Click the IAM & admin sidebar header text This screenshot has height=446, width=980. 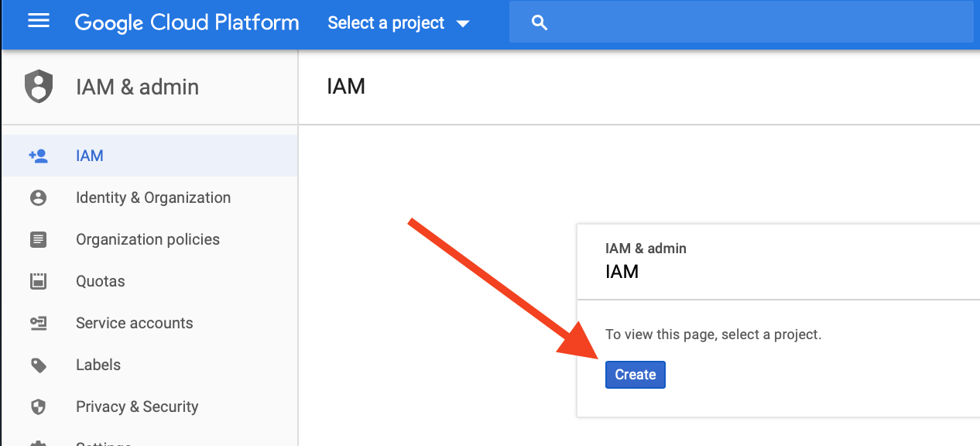point(138,87)
